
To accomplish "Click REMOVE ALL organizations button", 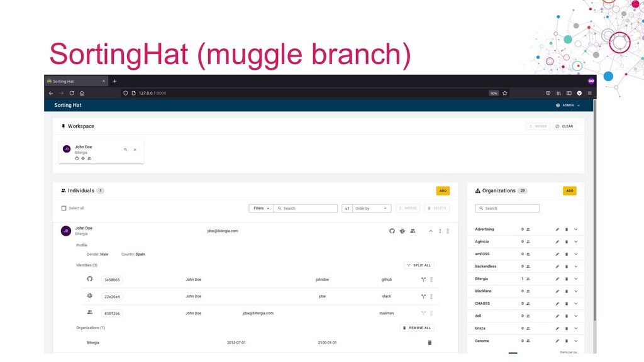I will click(417, 327).
